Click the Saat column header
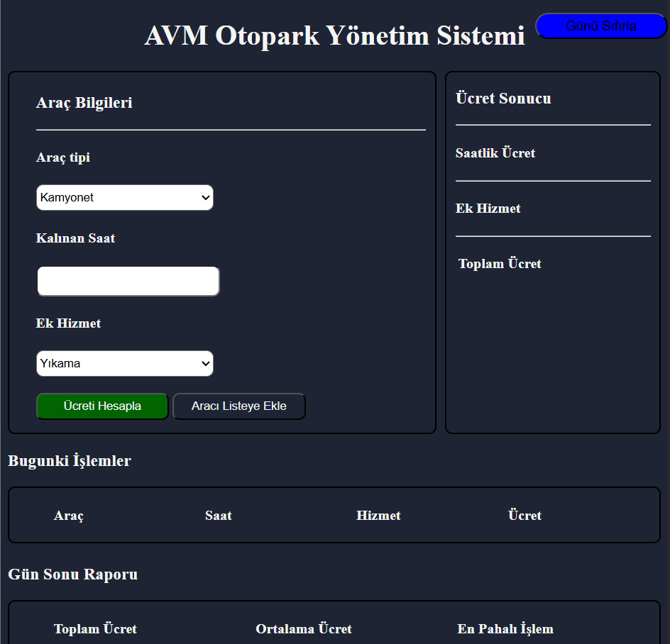The width and height of the screenshot is (670, 644). 219,516
